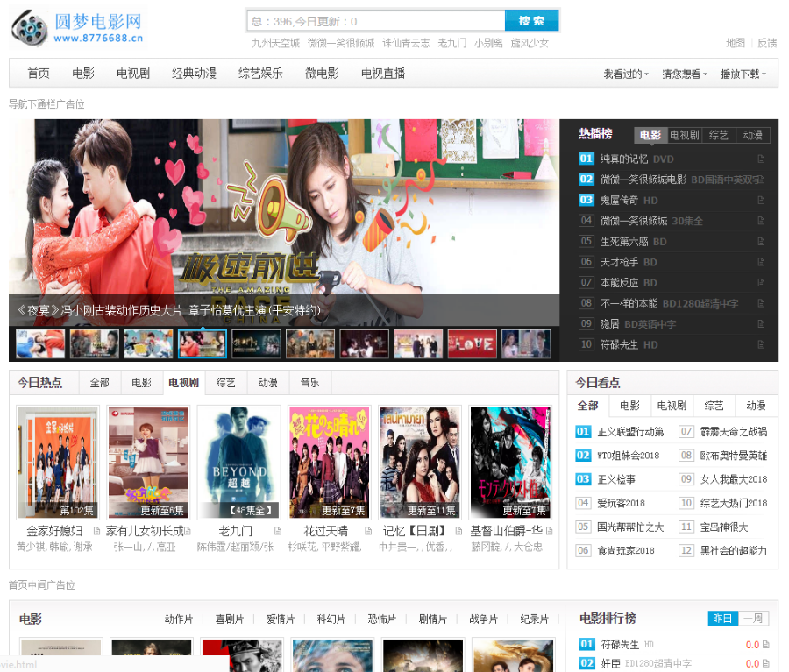Click the document icon beside 纯真的记忆
This screenshot has height=672, width=789.
[x=761, y=159]
